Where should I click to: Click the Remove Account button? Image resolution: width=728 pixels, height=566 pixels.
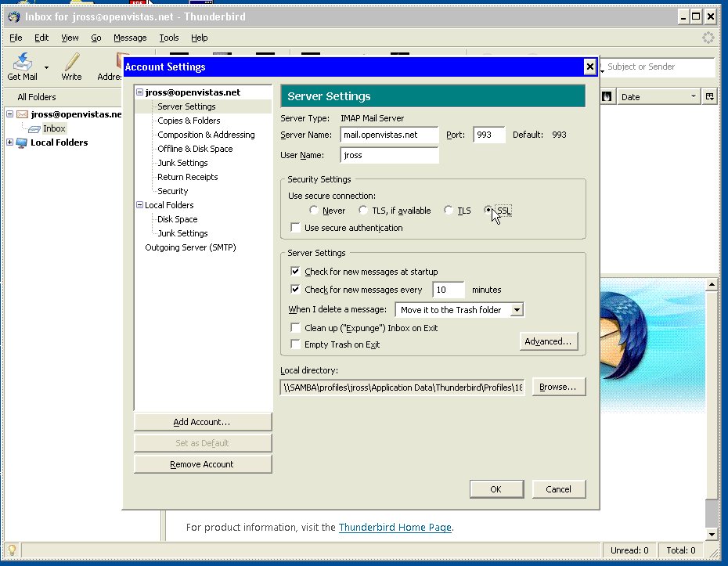pos(203,464)
